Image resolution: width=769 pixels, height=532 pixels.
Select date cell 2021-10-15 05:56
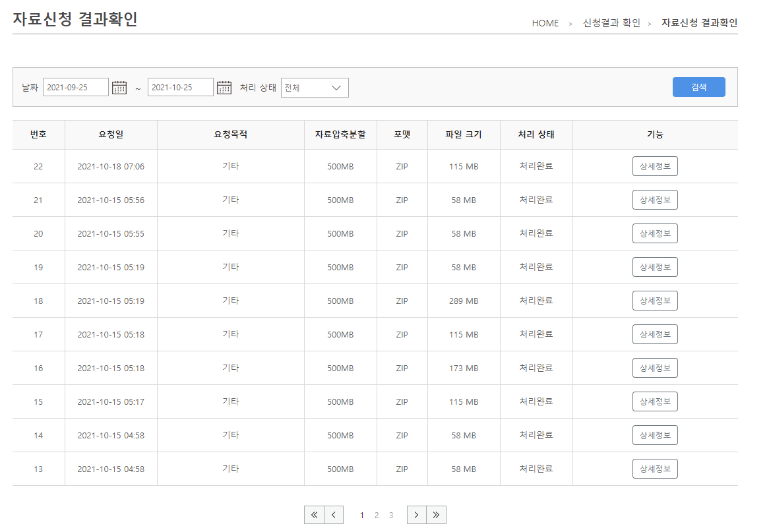point(111,200)
